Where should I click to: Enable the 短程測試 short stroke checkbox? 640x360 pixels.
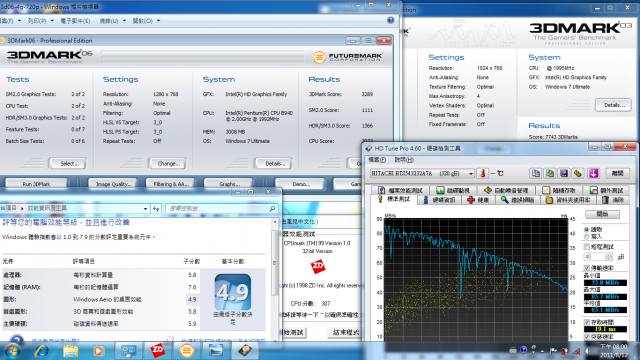587,247
